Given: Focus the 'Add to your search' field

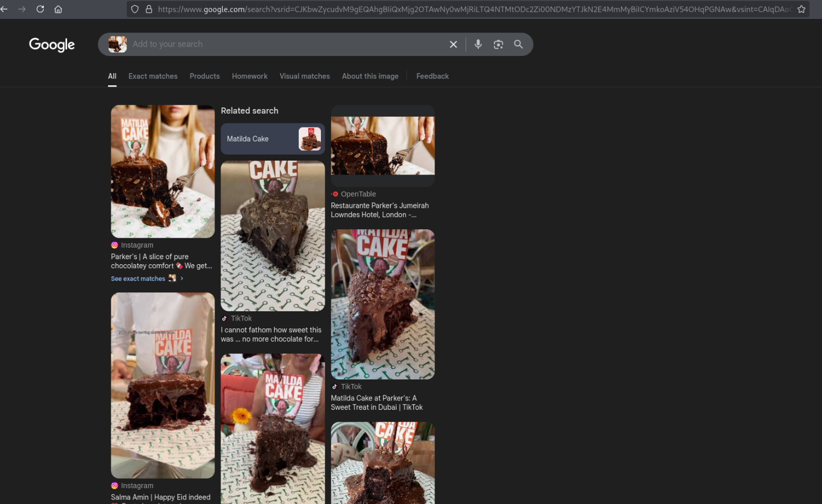Looking at the screenshot, I should point(288,44).
